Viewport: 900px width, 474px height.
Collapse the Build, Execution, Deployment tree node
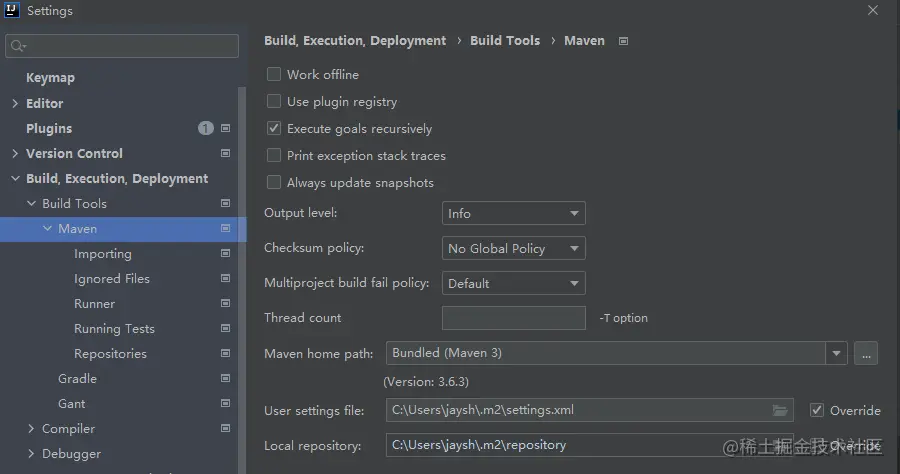pos(15,179)
